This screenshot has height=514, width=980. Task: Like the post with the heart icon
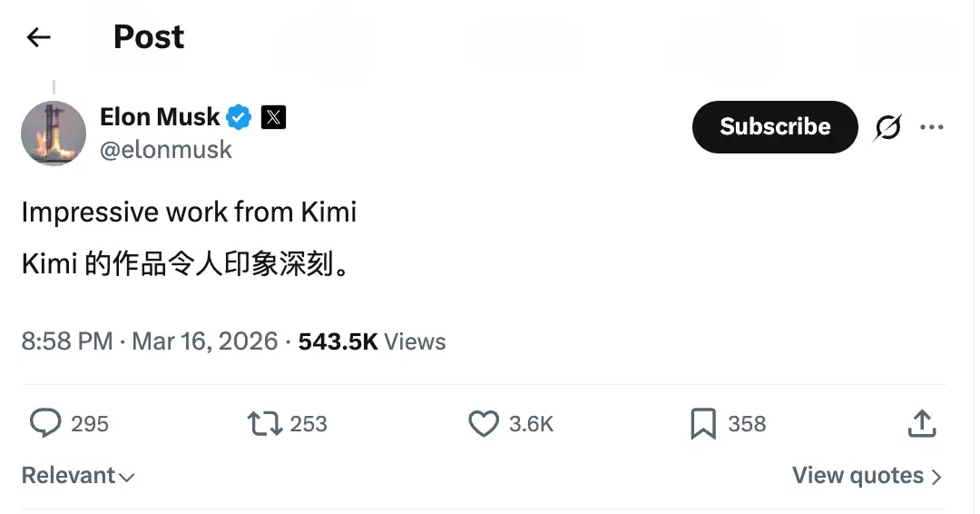coord(484,424)
